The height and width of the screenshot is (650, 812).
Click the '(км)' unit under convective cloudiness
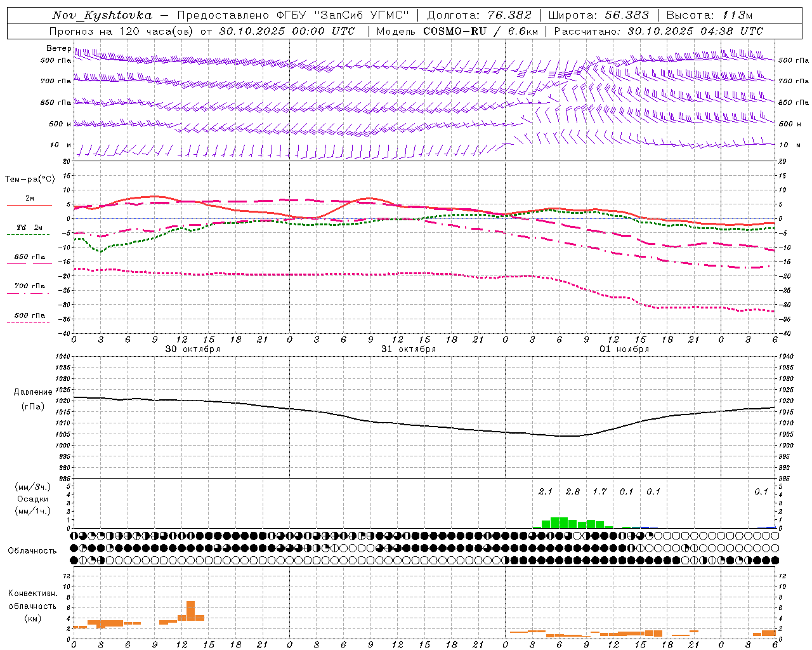tap(33, 618)
